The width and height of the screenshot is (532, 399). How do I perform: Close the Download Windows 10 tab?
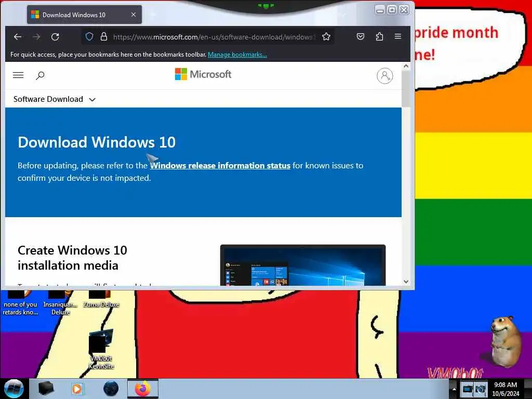[134, 15]
